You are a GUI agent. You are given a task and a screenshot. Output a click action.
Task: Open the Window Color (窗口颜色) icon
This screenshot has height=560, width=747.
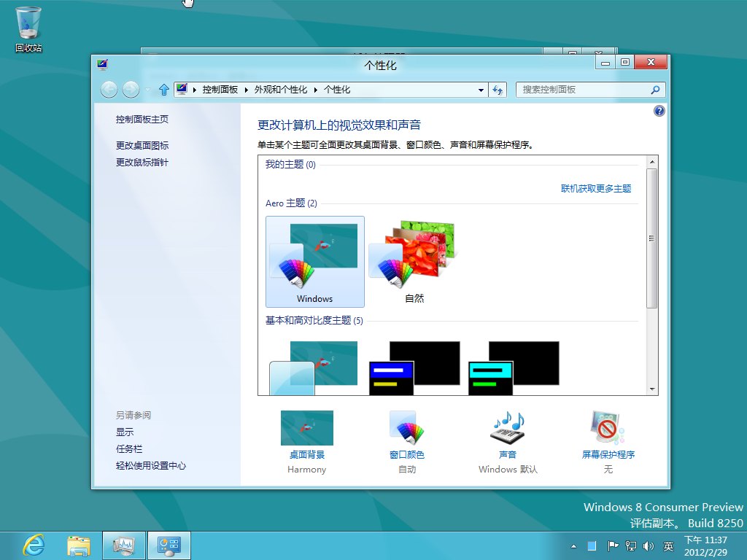(x=406, y=429)
